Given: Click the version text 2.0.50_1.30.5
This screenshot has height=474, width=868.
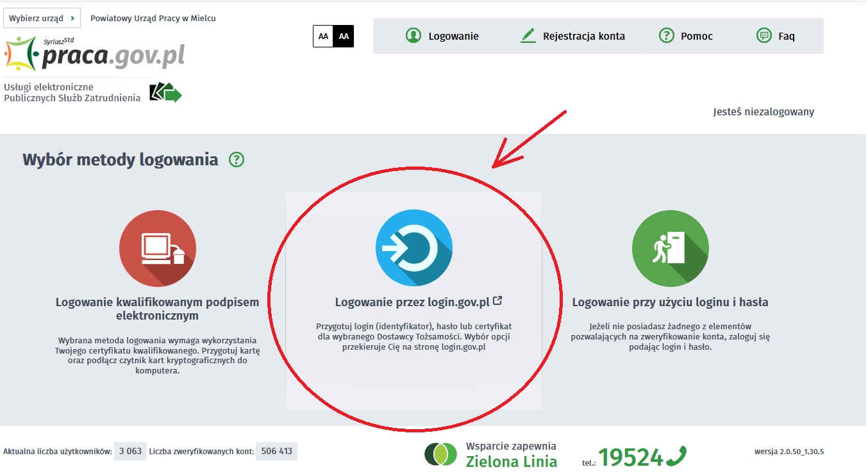Looking at the screenshot, I should 789,452.
